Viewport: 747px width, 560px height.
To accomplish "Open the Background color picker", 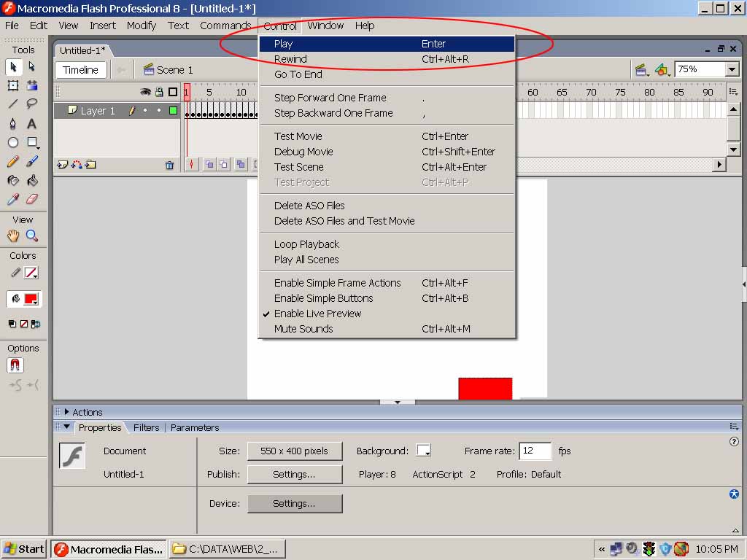I will point(423,450).
